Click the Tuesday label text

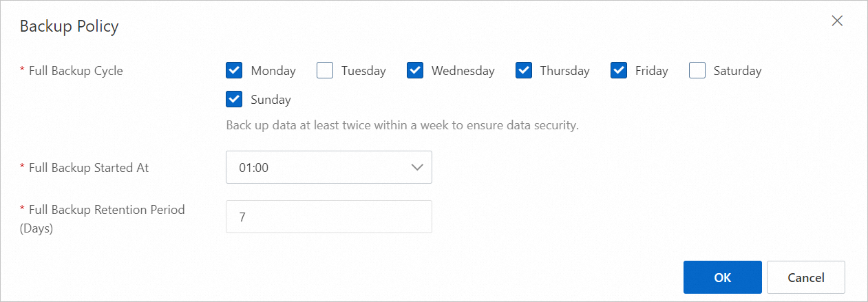pyautogui.click(x=363, y=71)
